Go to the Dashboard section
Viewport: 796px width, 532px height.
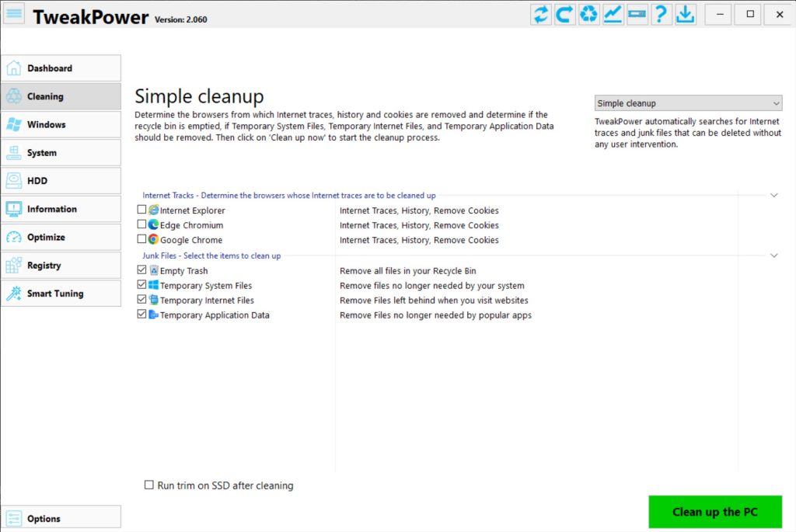(x=61, y=68)
